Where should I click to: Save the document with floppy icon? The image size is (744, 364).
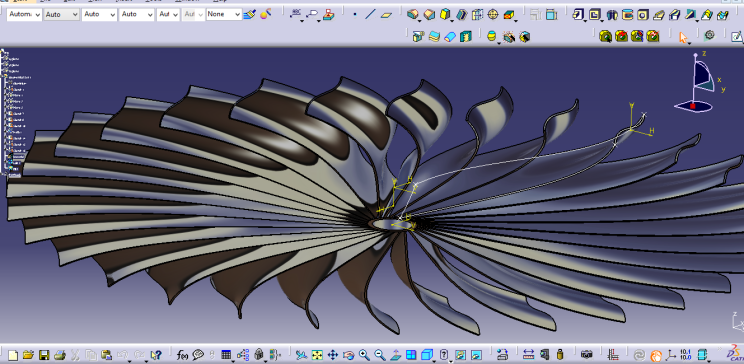(44, 355)
